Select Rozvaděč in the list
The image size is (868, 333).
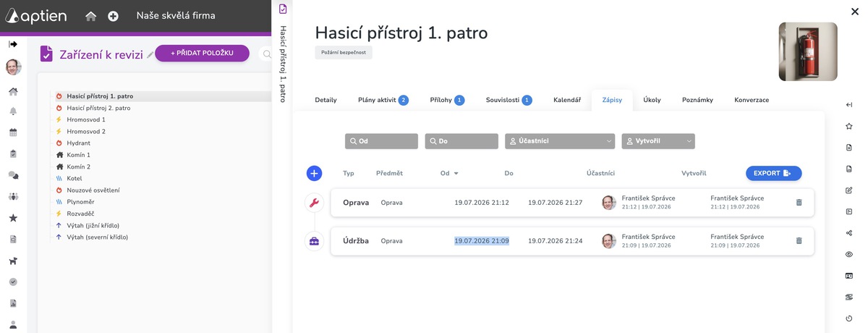80,214
